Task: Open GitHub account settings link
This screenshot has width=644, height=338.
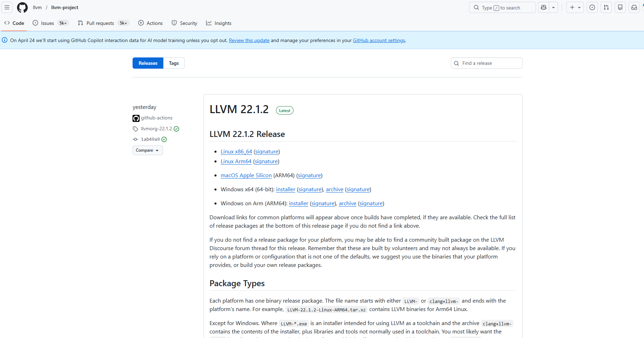Action: [379, 40]
